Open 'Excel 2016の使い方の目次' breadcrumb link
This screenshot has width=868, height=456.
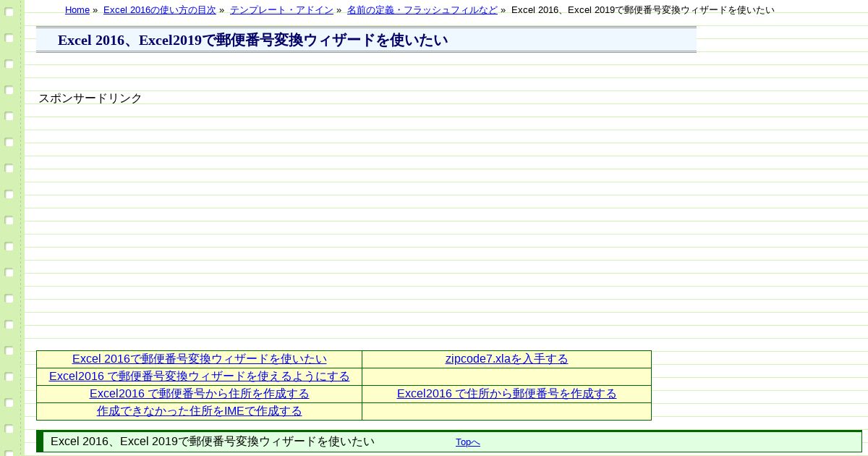click(x=160, y=10)
